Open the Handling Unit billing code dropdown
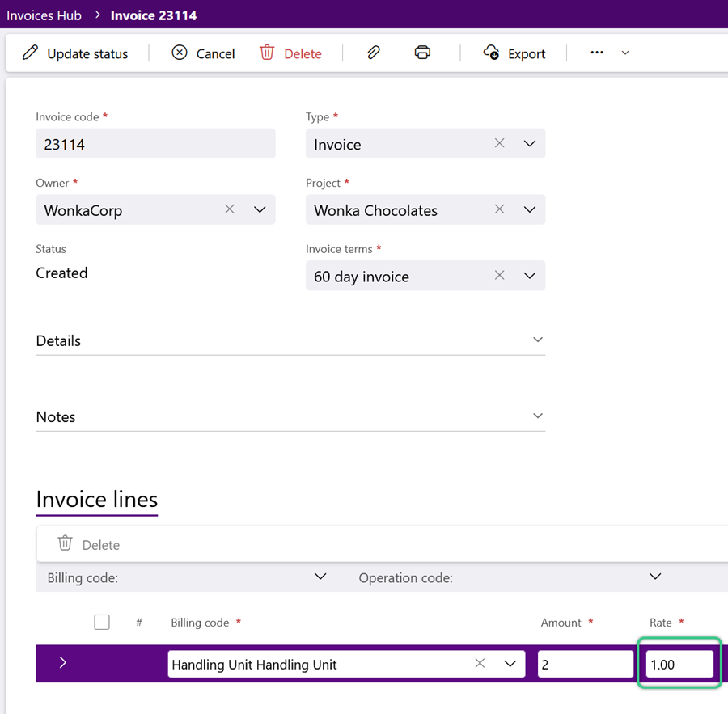The image size is (728, 714). coord(510,664)
